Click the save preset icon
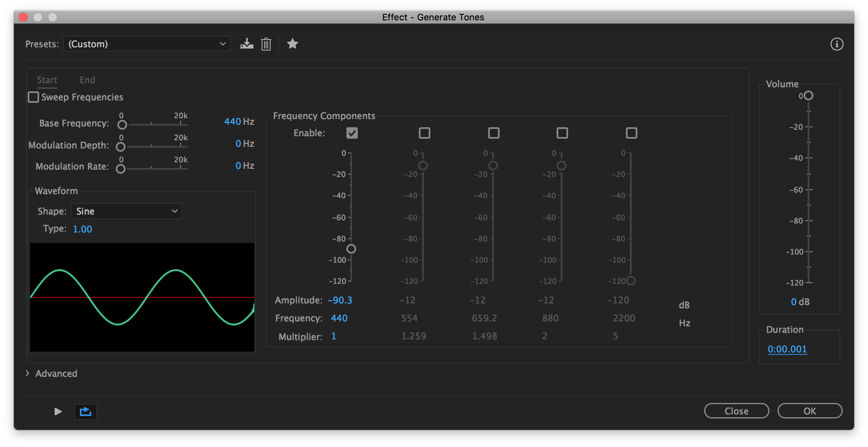 246,43
